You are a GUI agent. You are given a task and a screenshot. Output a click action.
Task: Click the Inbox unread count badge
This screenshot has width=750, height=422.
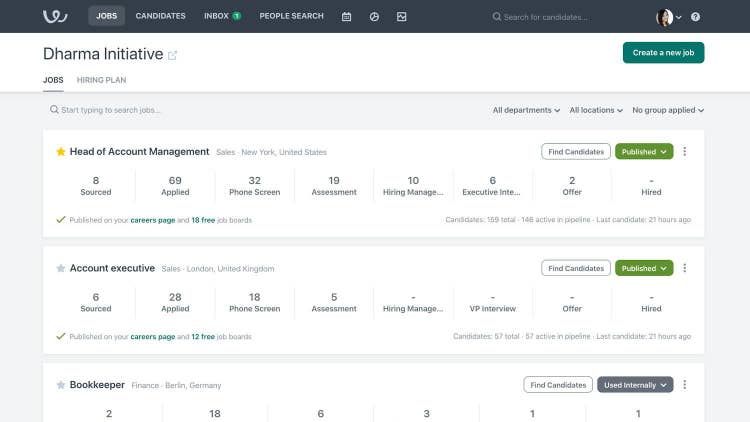(x=236, y=16)
